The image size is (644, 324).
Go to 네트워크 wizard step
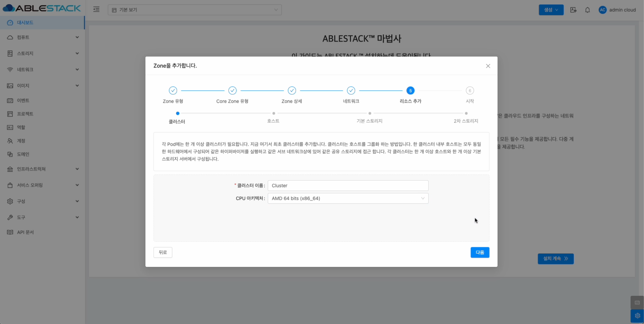[351, 95]
